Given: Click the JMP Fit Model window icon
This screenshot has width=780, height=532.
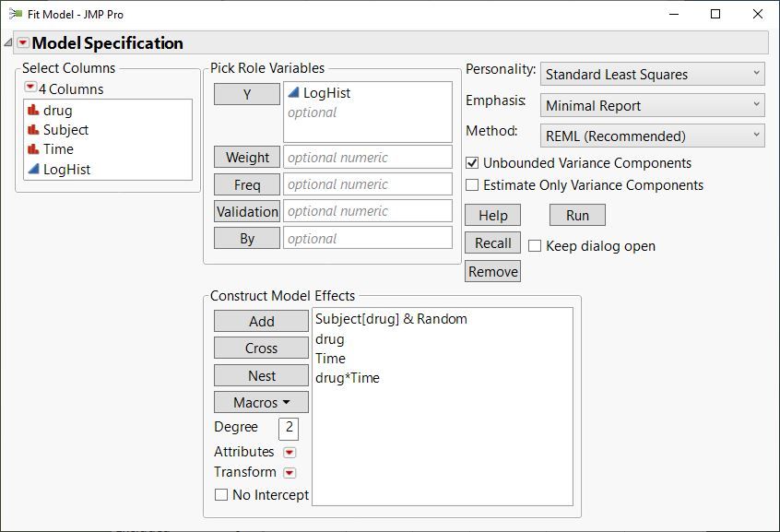Looking at the screenshot, I should tap(16, 15).
